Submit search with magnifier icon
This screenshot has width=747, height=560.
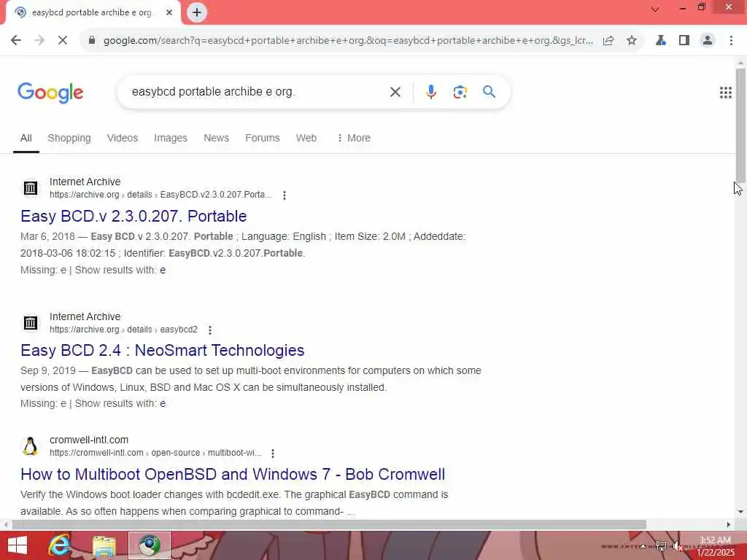(x=489, y=91)
